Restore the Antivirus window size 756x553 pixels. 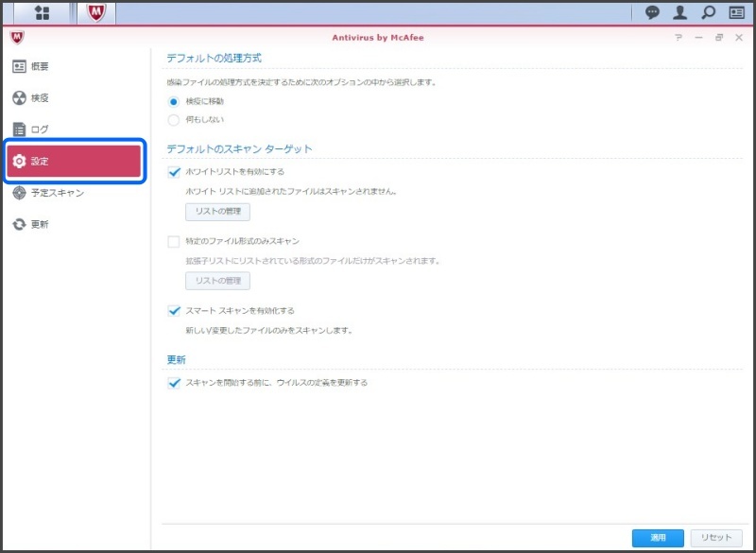pos(719,37)
